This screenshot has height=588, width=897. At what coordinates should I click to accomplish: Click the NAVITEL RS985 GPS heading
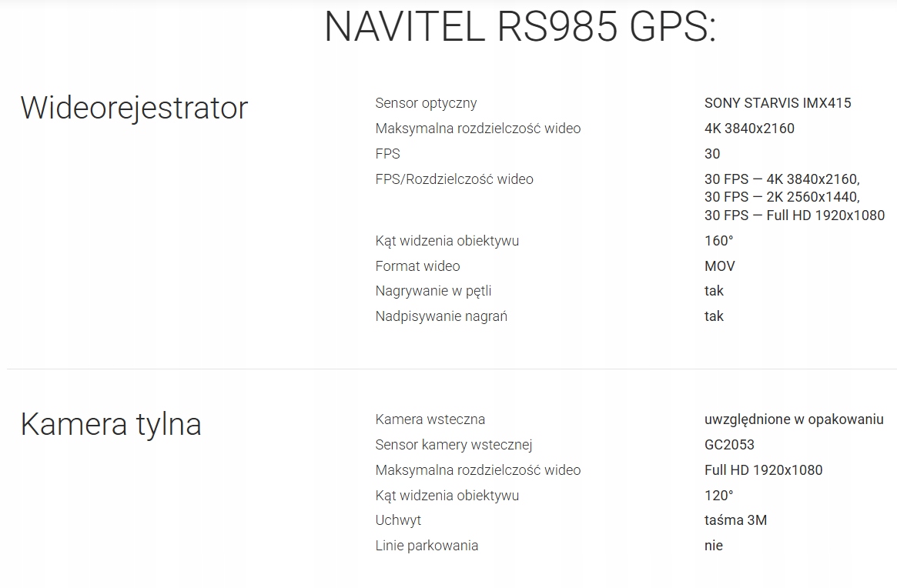520,28
